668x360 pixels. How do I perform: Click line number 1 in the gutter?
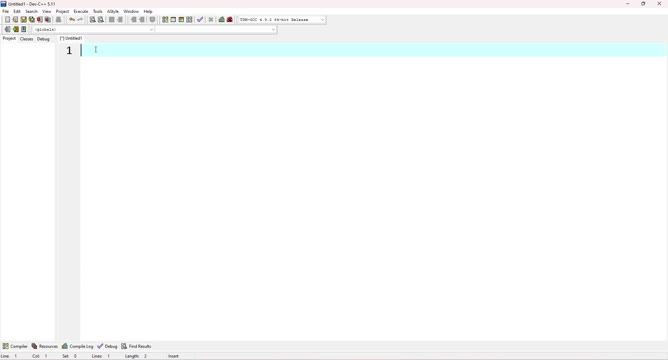(69, 50)
